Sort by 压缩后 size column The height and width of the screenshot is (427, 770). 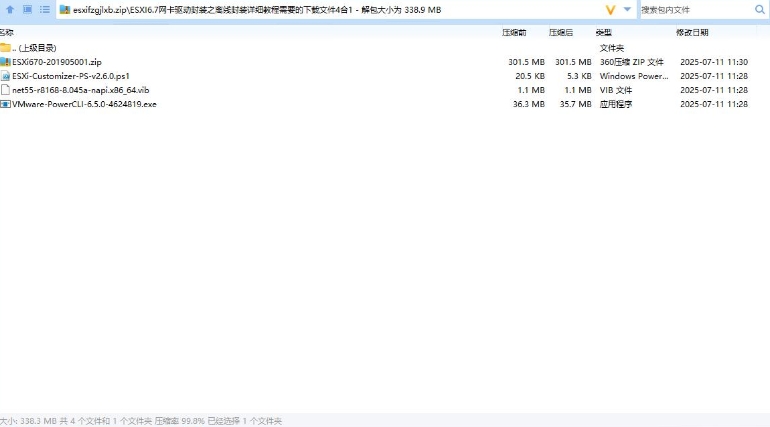[x=560, y=33]
